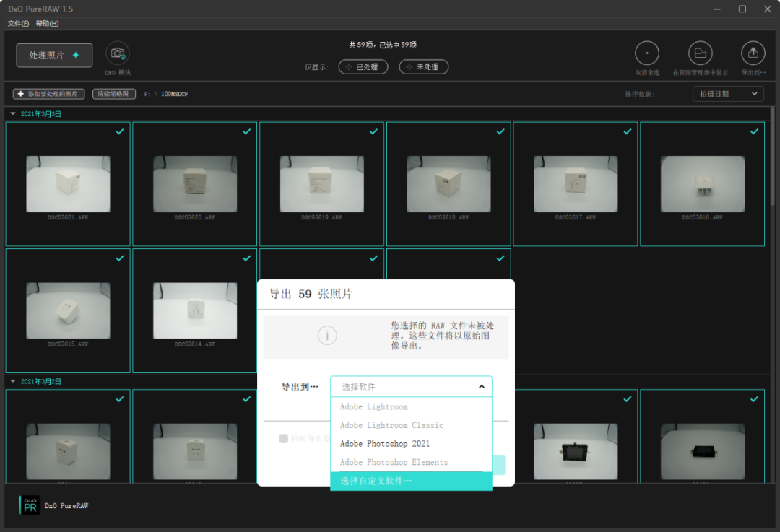Click the DxO PureRAW logo icon
This screenshot has height=532, width=780.
(30, 505)
